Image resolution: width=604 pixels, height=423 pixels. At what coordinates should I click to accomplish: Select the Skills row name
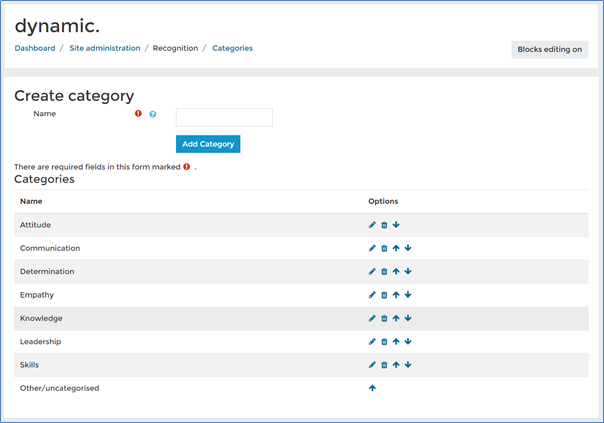pos(29,365)
